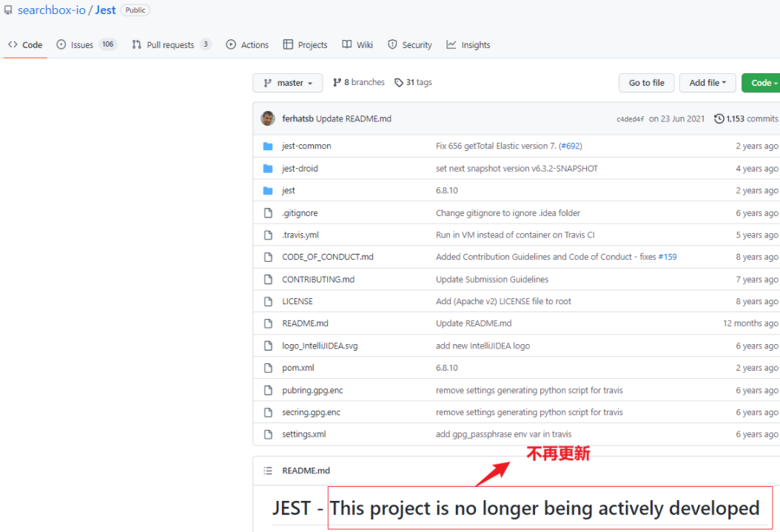Open the pom.xml file

[298, 368]
